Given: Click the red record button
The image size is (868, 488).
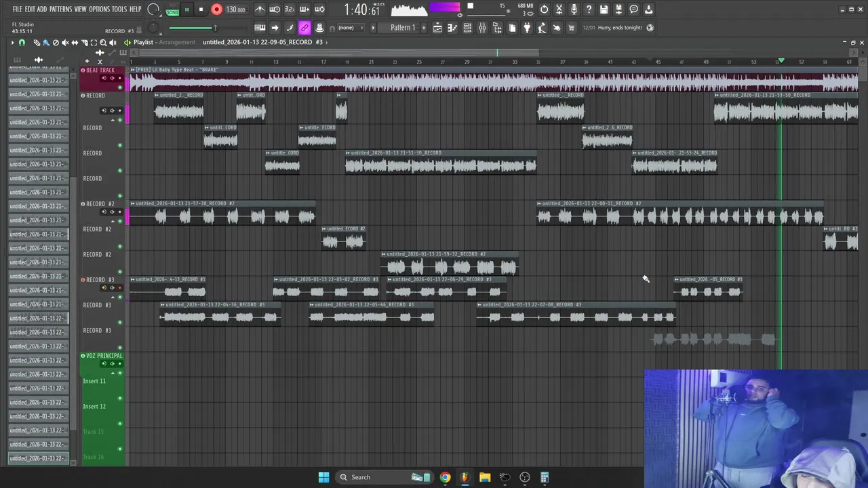Looking at the screenshot, I should click(x=216, y=9).
